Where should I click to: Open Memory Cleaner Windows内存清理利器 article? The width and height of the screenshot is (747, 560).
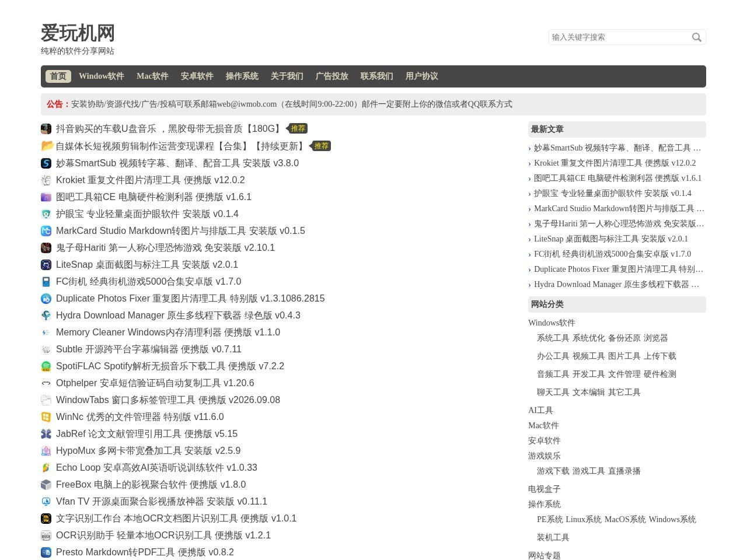coord(168,332)
